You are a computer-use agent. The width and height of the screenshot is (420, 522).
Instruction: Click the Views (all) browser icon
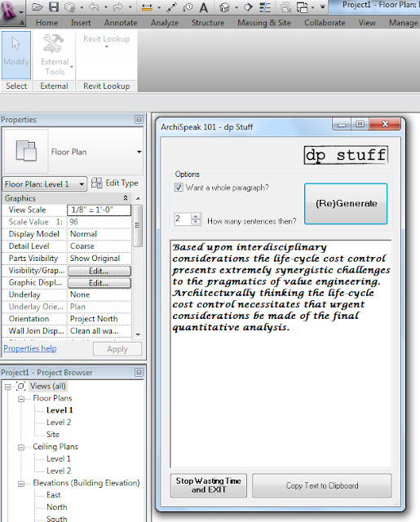click(x=21, y=386)
